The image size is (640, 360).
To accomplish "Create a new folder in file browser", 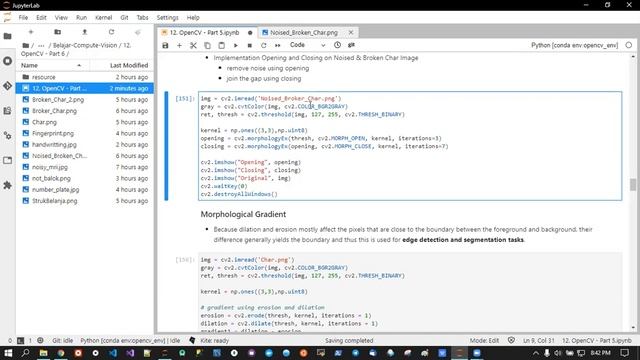I will point(58,32).
